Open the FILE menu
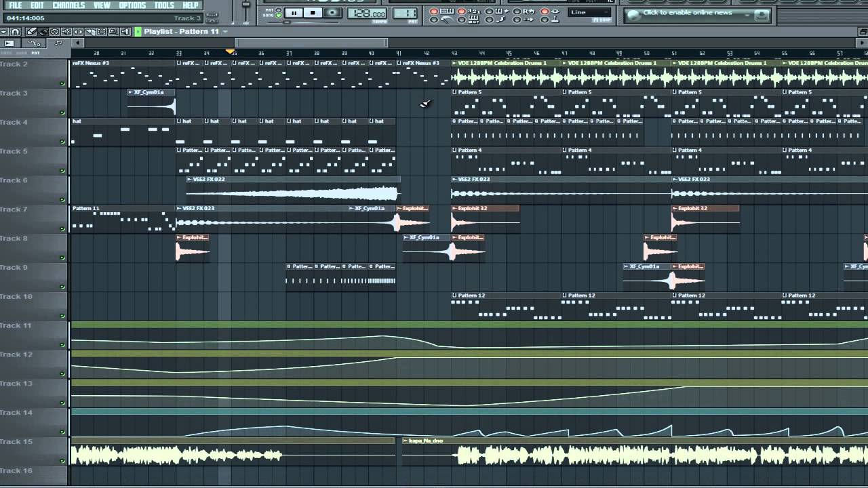The height and width of the screenshot is (488, 868). click(x=15, y=5)
